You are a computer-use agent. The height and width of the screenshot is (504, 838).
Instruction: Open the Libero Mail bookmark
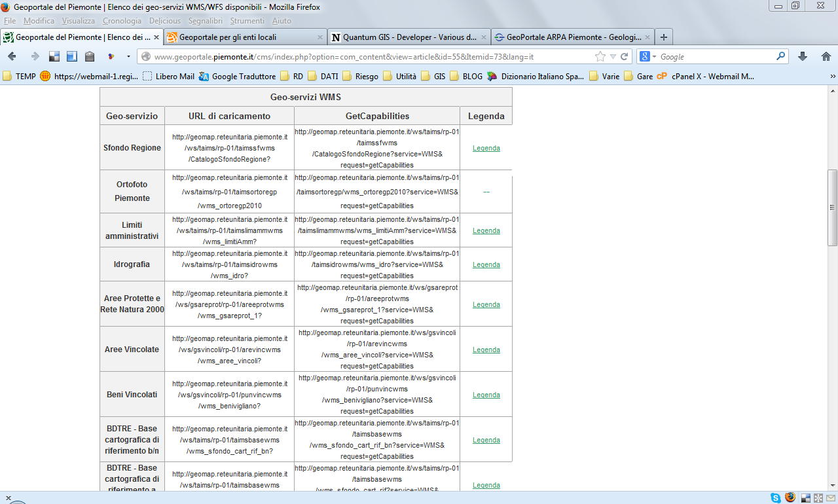coord(168,77)
